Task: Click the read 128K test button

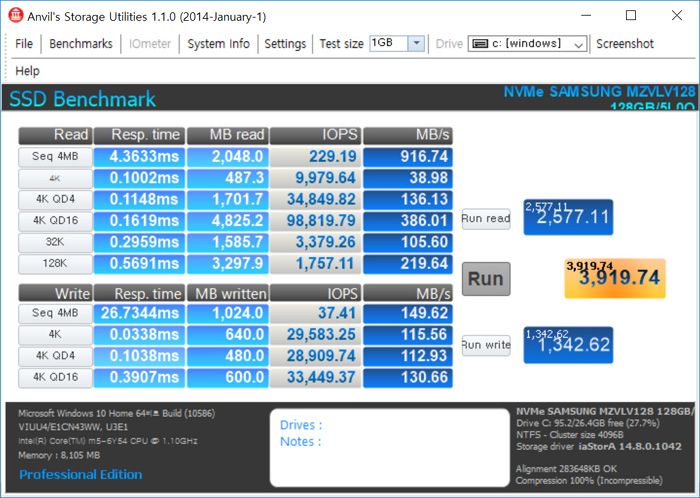Action: [x=55, y=264]
